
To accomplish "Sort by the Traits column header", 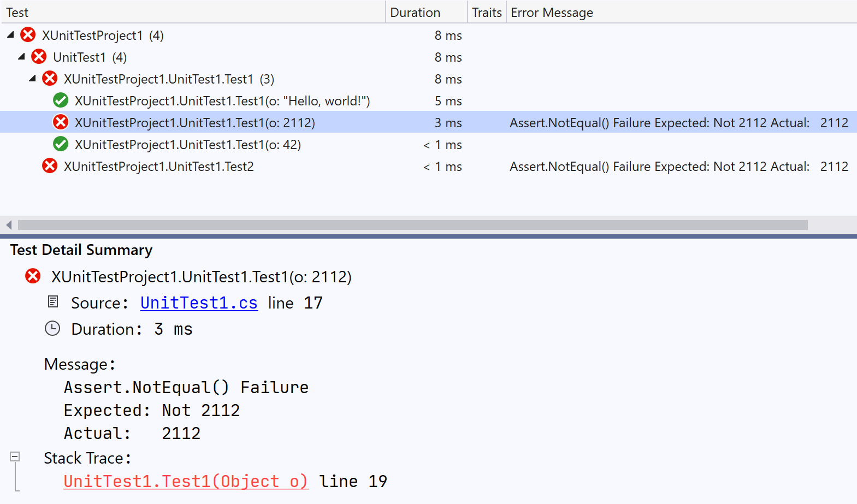I will click(487, 12).
